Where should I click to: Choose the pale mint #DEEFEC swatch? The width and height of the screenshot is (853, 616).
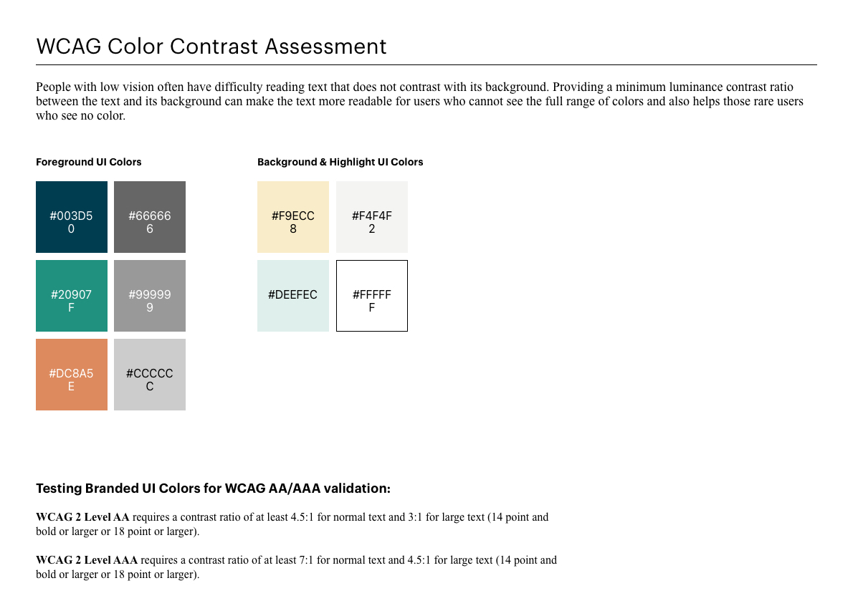(x=293, y=296)
